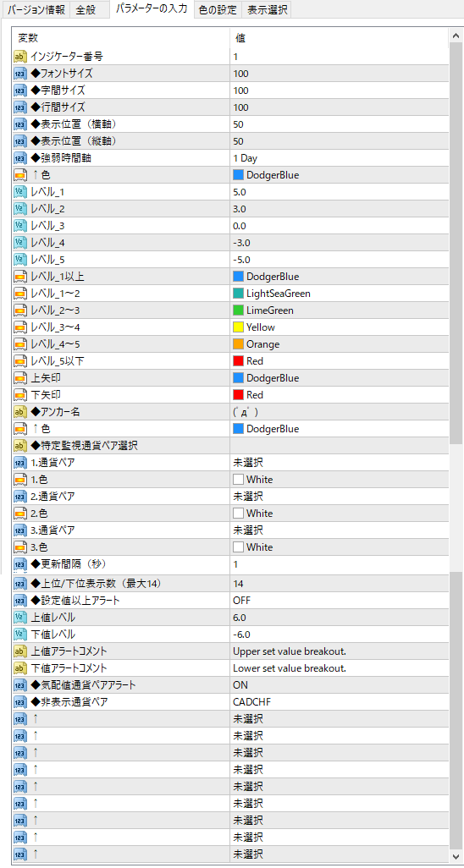Switch to the バージョン情報 tab
This screenshot has width=464, height=868.
(36, 10)
